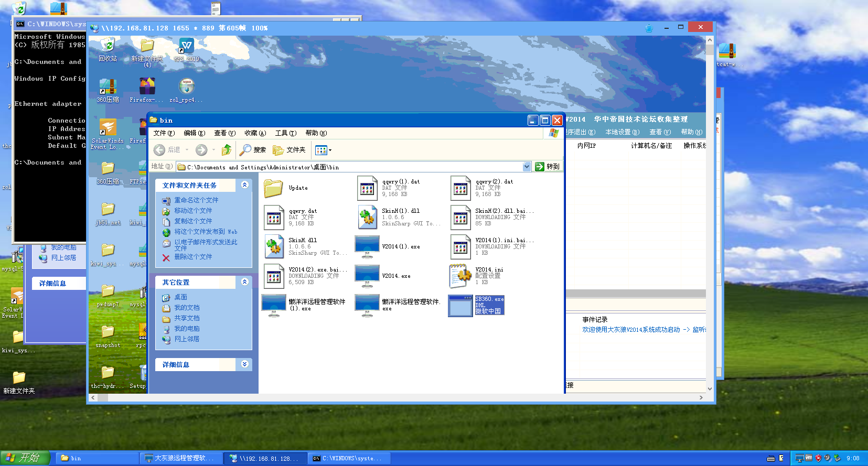
Task: Open the 查看(V) menu in bin window
Action: [224, 133]
